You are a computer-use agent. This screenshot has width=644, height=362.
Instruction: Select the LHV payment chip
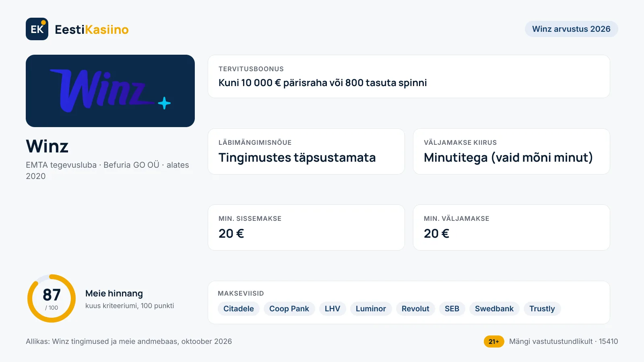point(332,309)
